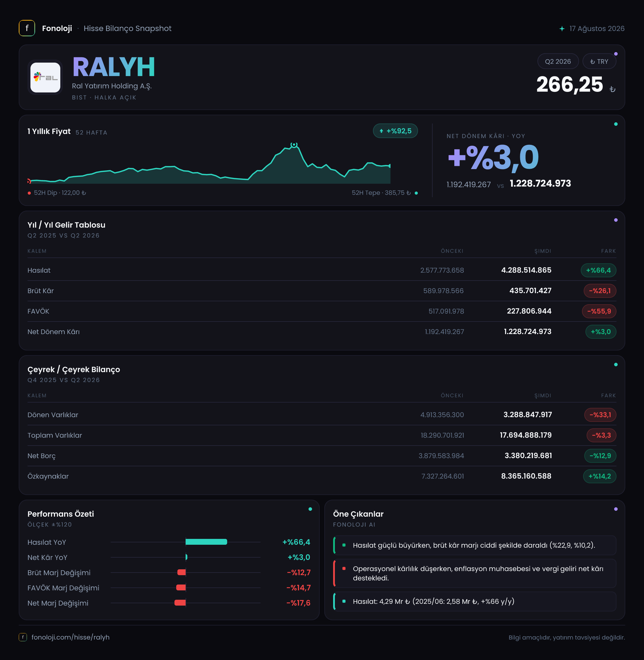Click the red FAVÖK Marj Değişimi bar
The height and width of the screenshot is (660, 644).
click(x=181, y=587)
